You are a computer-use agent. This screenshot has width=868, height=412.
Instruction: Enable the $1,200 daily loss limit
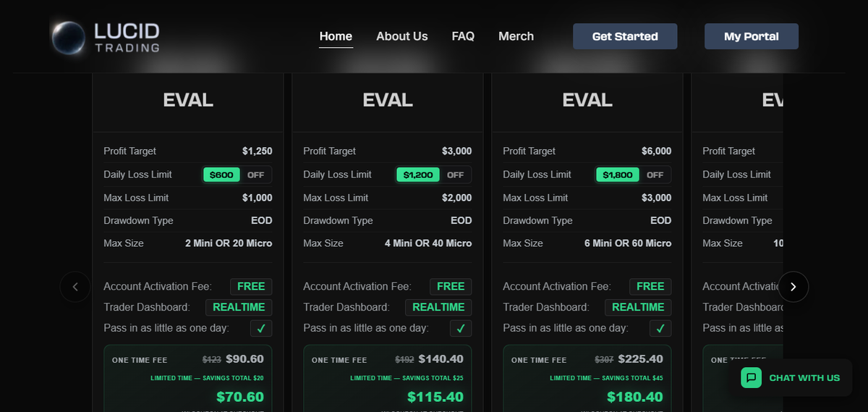click(x=418, y=175)
